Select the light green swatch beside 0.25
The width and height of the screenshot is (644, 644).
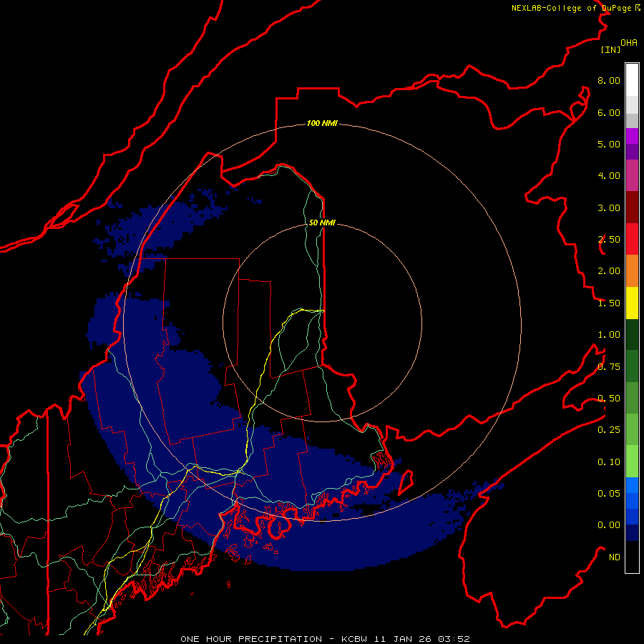pyautogui.click(x=632, y=429)
